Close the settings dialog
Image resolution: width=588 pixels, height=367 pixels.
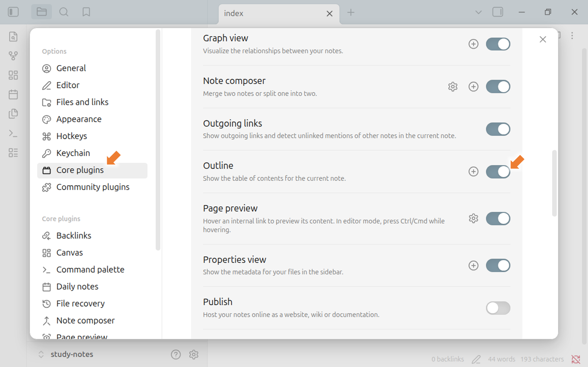543,39
